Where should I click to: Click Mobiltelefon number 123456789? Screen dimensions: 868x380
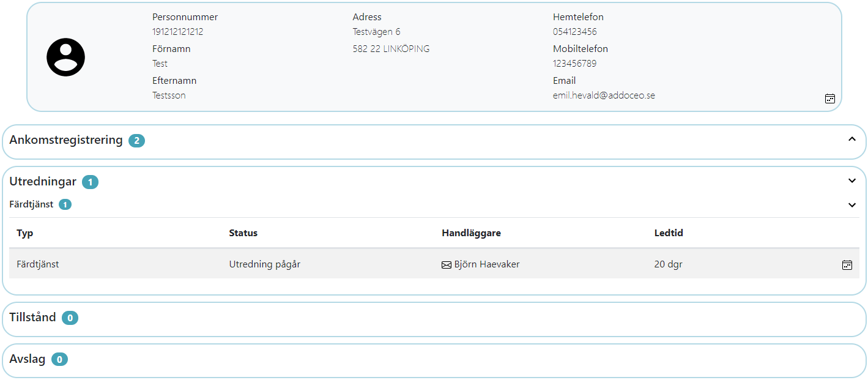pos(575,64)
